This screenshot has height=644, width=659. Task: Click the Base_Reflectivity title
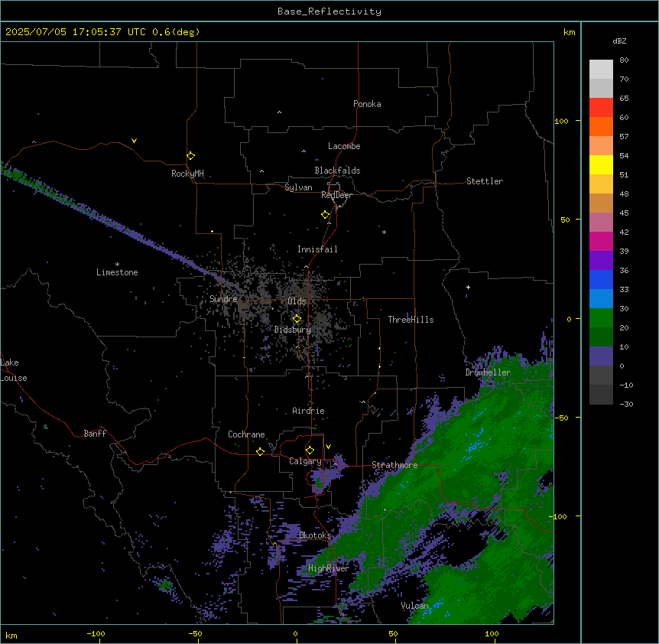pyautogui.click(x=329, y=11)
